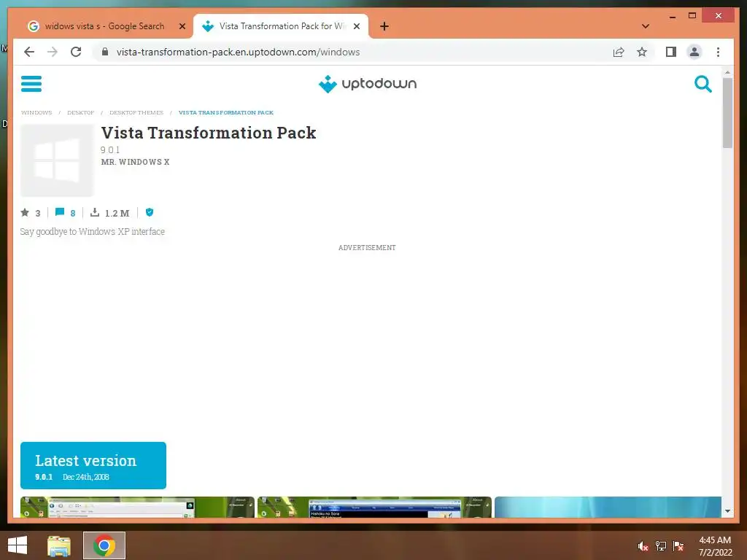Viewport: 747px width, 560px height.
Task: Open the Chrome profile avatar
Action: pyautogui.click(x=694, y=52)
